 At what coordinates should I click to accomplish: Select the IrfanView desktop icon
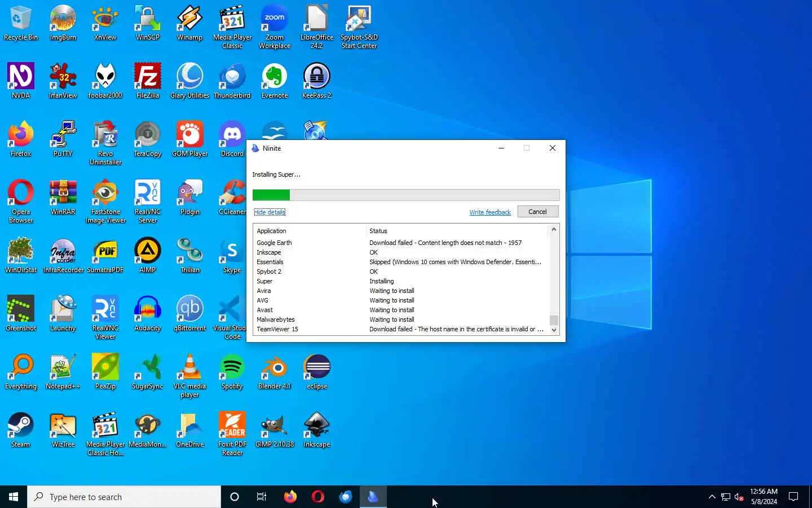tap(63, 81)
